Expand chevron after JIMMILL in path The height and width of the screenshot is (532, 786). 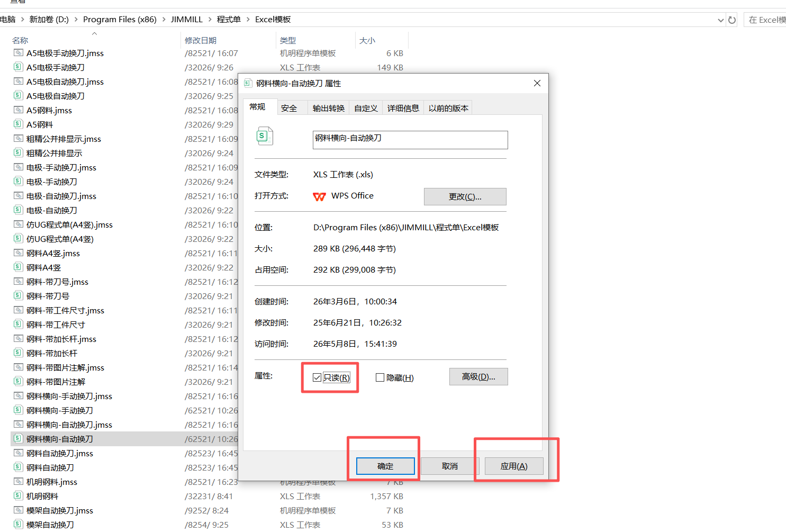pyautogui.click(x=210, y=20)
